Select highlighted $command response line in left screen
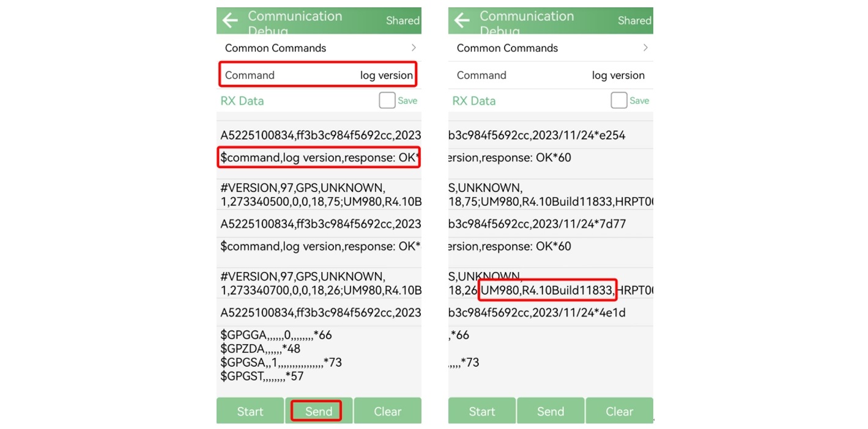Viewport: 868px width, 429px height. point(319,158)
